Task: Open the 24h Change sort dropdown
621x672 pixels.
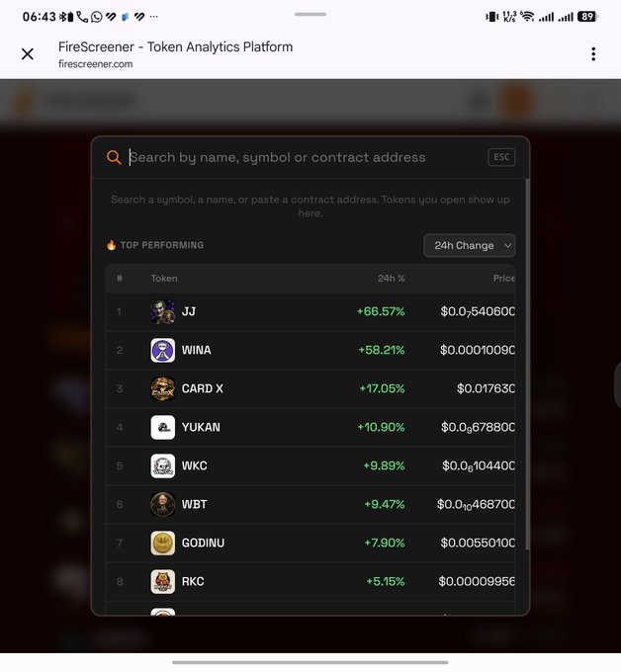Action: point(469,245)
